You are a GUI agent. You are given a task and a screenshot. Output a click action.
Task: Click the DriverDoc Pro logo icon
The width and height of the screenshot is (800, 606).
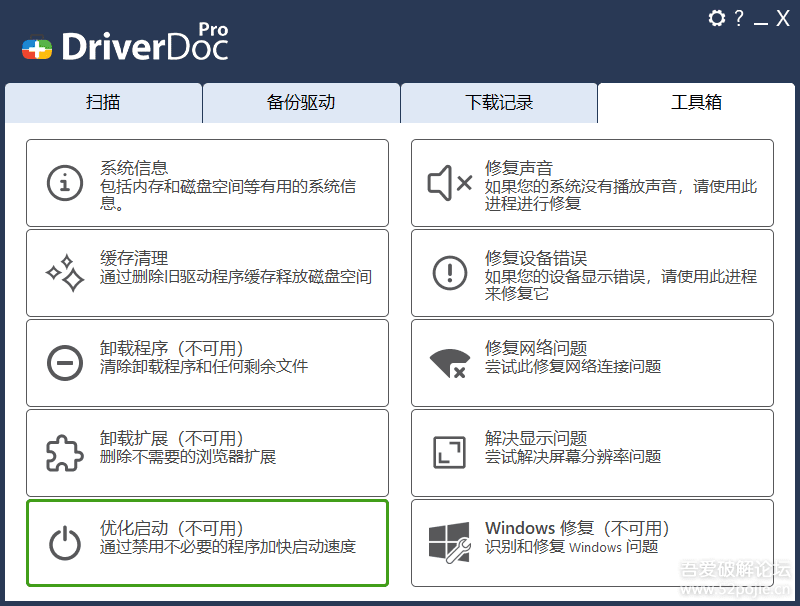(x=37, y=48)
